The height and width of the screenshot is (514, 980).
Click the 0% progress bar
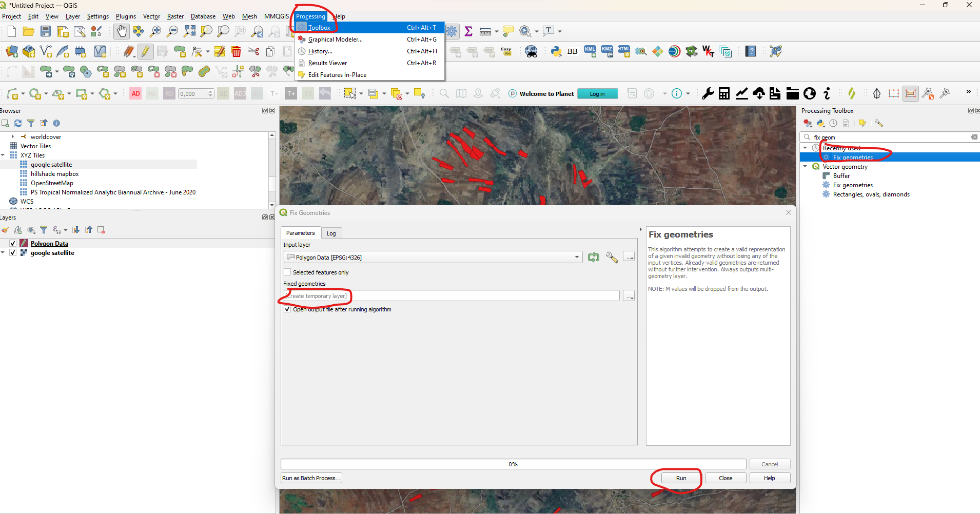513,464
